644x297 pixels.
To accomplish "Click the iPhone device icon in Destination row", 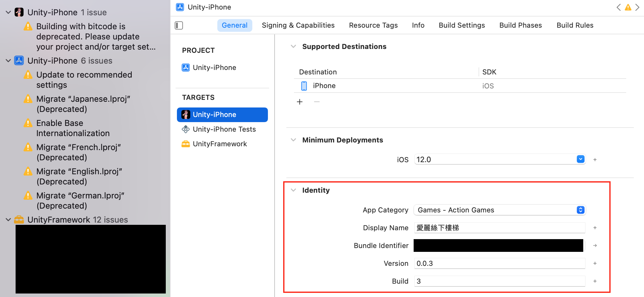I will [304, 86].
